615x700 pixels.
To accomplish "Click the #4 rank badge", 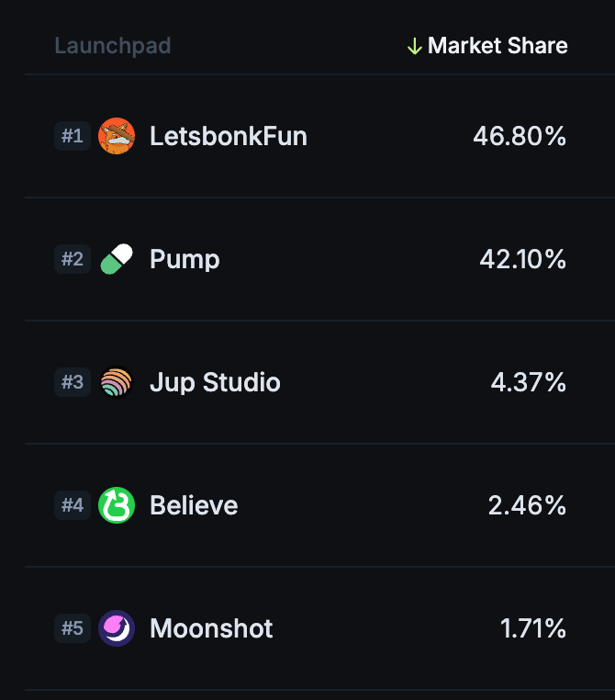I will tap(73, 505).
